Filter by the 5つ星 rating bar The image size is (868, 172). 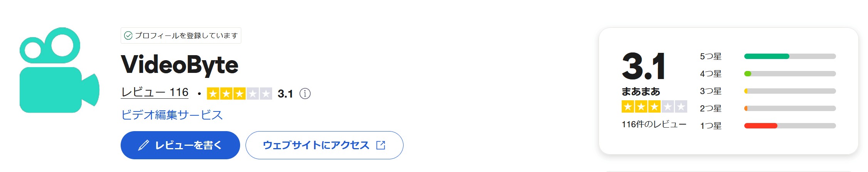pos(790,56)
